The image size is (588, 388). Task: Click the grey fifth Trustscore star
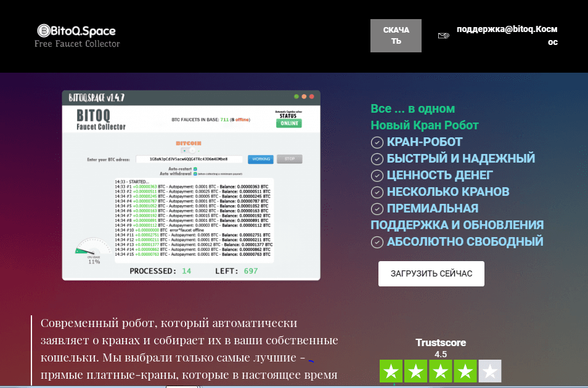pyautogui.click(x=490, y=371)
